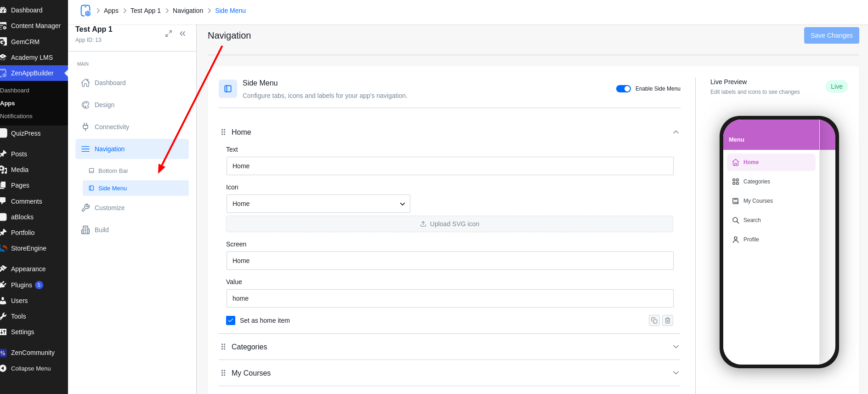This screenshot has height=394, width=868.
Task: Open the Design section
Action: [x=132, y=105]
